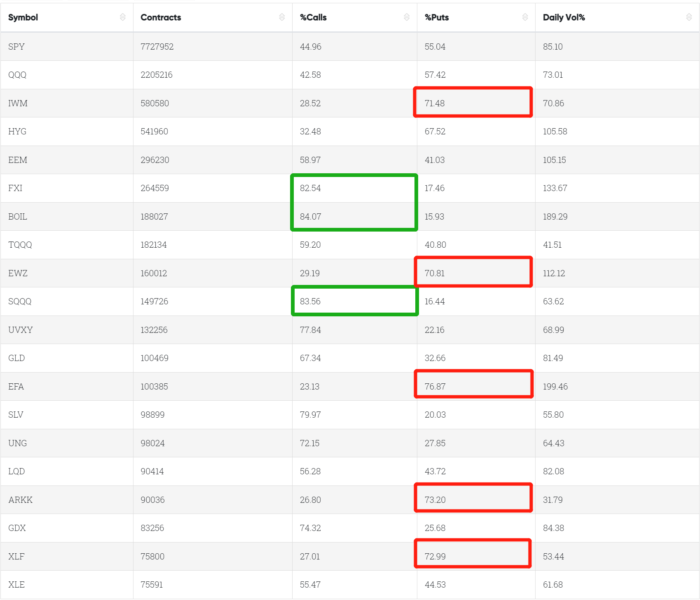Select ARKK %Puts value 73.20

435,500
